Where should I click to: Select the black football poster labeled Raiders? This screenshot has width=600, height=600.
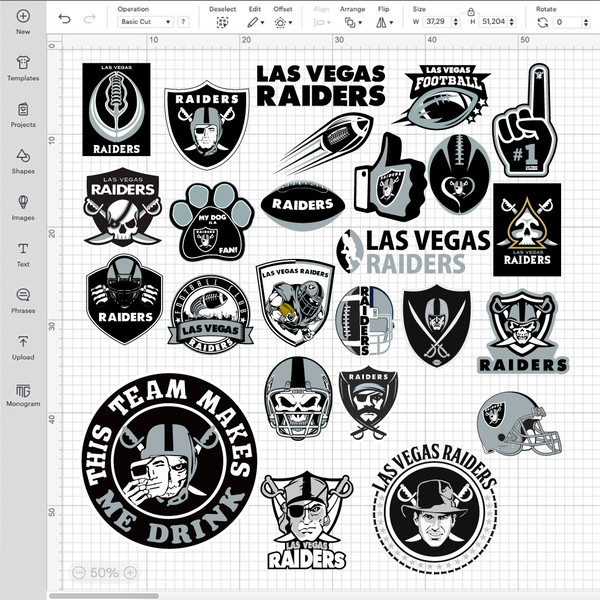[x=116, y=109]
